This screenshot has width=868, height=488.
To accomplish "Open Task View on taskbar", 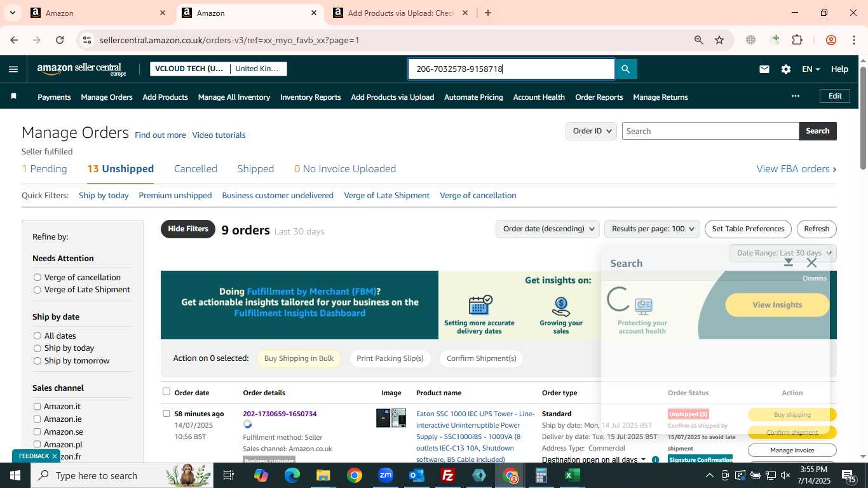I will (229, 475).
